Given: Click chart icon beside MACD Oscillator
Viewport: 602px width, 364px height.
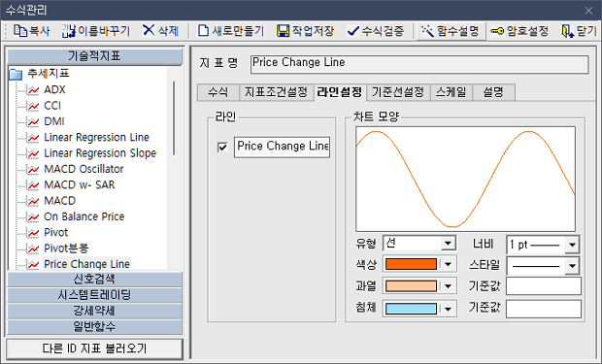Looking at the screenshot, I should click(33, 169).
